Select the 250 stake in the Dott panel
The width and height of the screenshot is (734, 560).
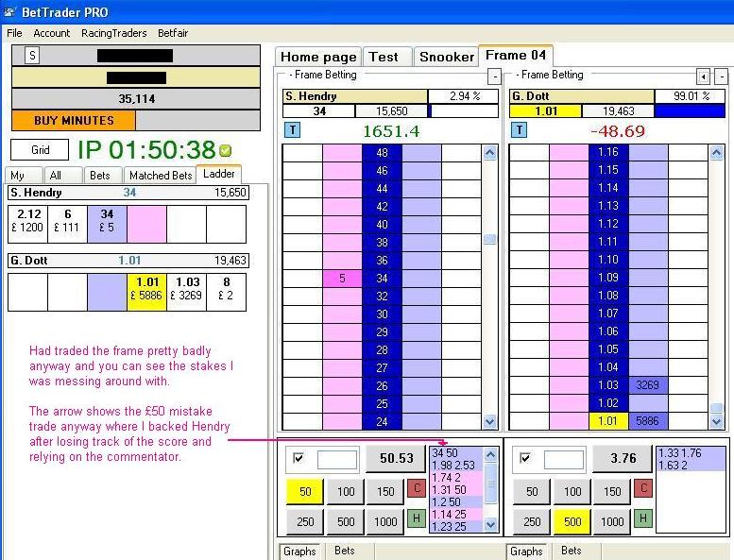pyautogui.click(x=532, y=521)
